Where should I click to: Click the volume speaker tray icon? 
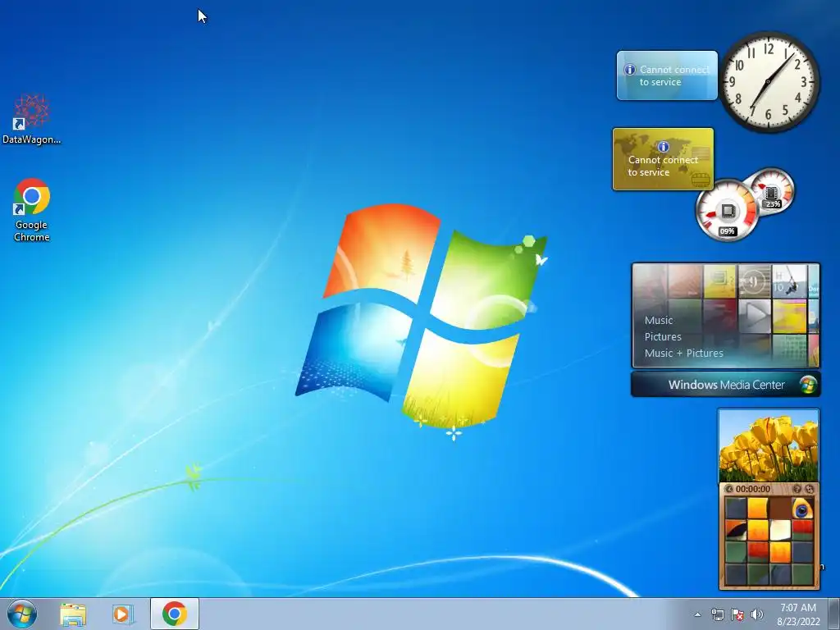click(x=757, y=614)
